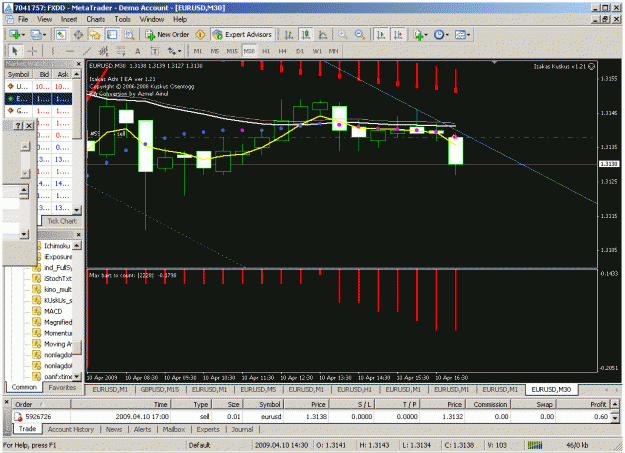Open the Templates dropdown
Image resolution: width=625 pixels, height=453 pixels.
pyautogui.click(x=462, y=35)
